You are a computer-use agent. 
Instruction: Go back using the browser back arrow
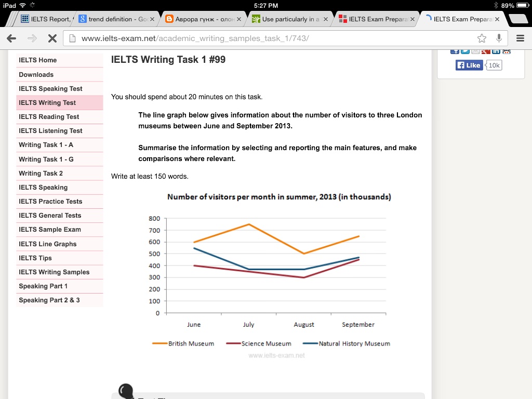tap(11, 38)
